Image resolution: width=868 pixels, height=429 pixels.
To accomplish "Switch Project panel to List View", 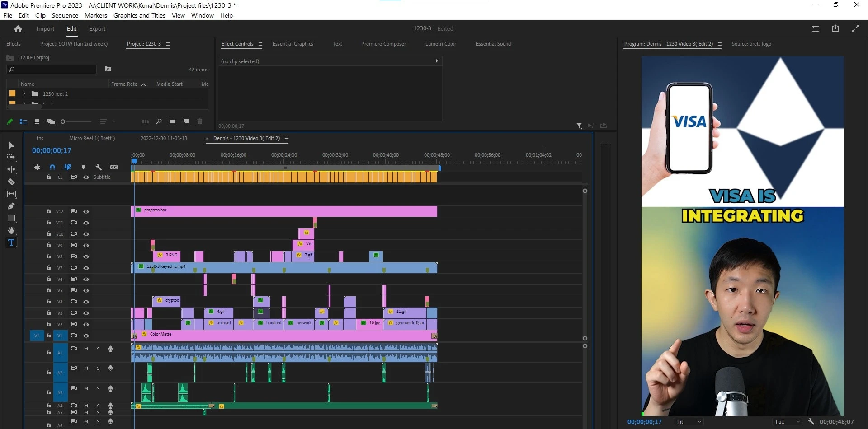I will click(24, 121).
